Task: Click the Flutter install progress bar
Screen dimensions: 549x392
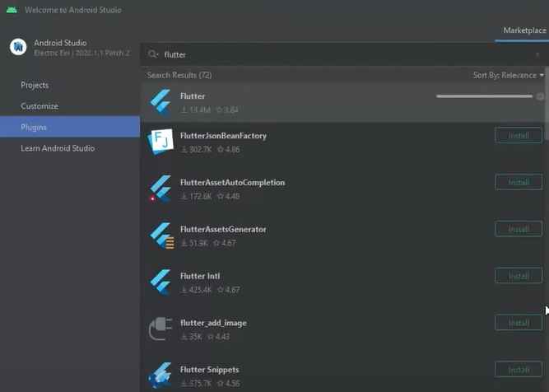Action: [x=484, y=96]
